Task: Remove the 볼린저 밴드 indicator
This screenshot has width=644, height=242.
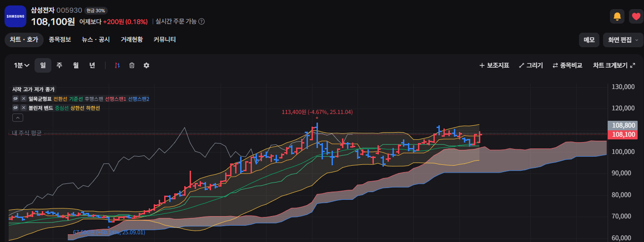Action: click(x=24, y=108)
